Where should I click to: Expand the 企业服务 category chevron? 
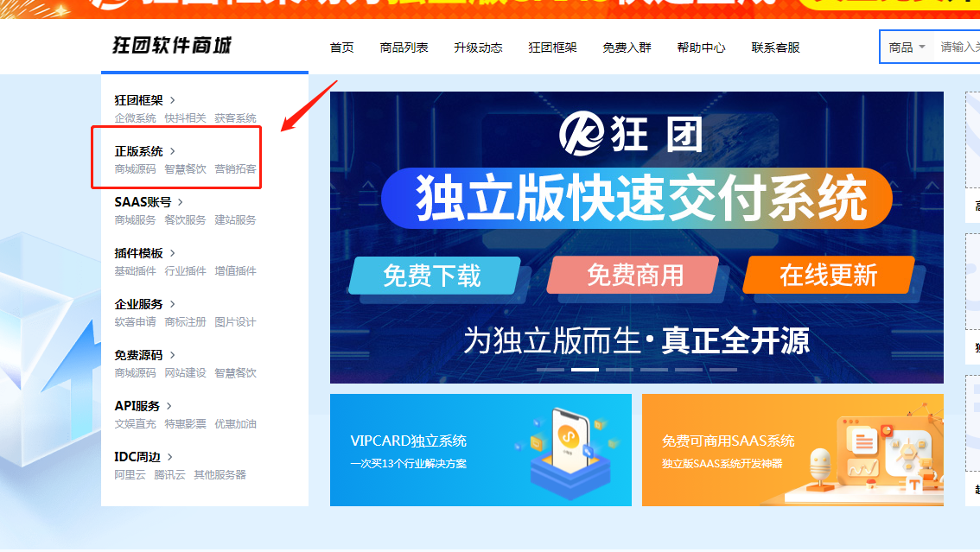[173, 304]
